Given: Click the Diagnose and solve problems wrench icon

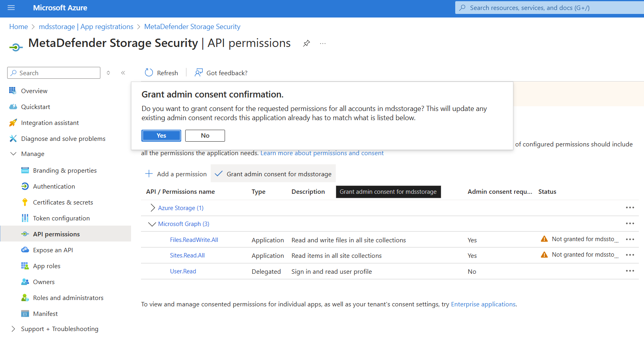Looking at the screenshot, I should point(13,138).
